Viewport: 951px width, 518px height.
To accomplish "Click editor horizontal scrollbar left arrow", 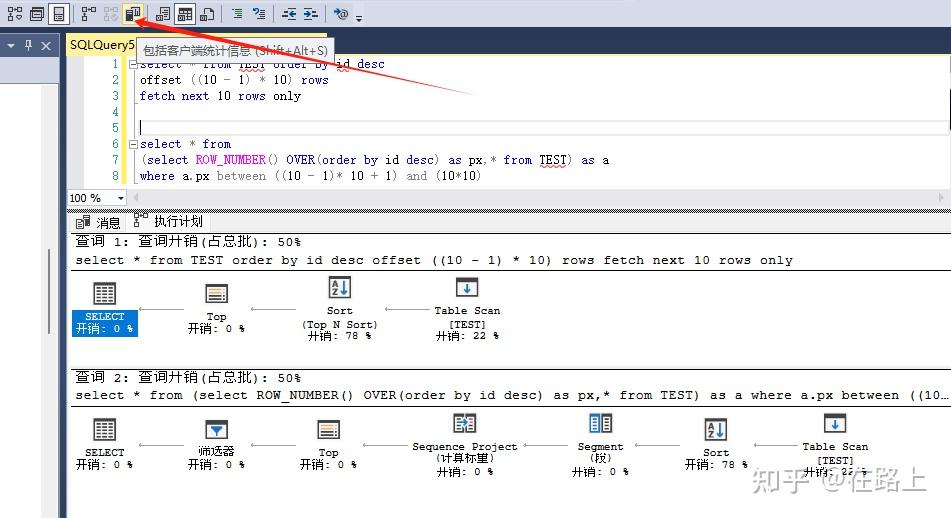I will (135, 198).
